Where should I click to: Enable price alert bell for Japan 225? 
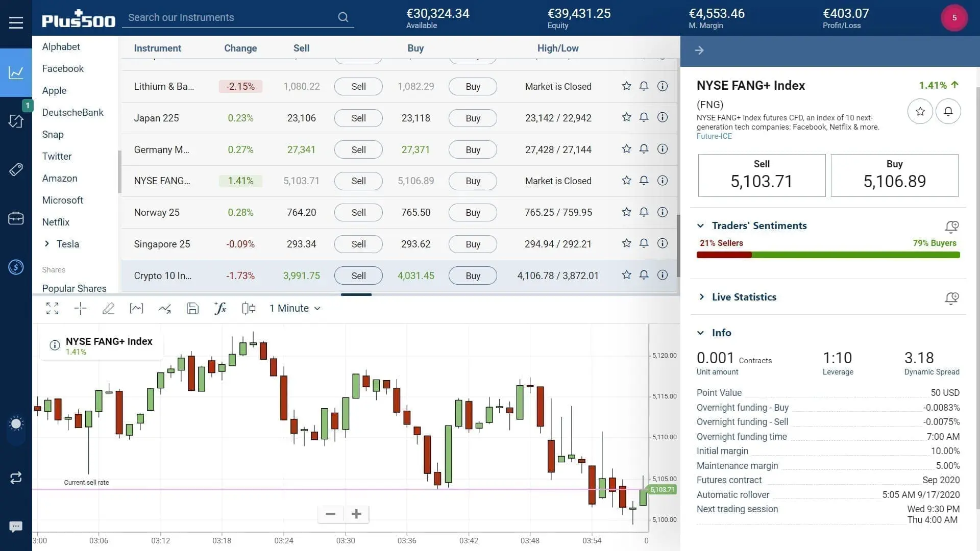[x=644, y=117]
